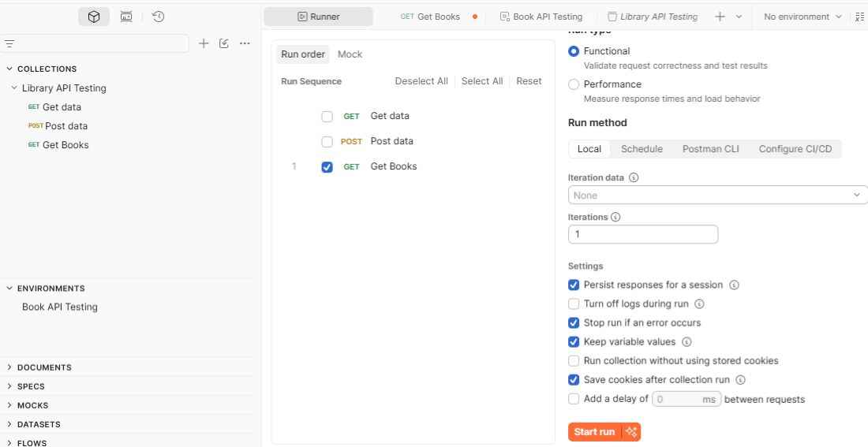Viewport: 868px width, 447px height.
Task: Click the sidebar plus create-new icon
Action: tap(204, 43)
